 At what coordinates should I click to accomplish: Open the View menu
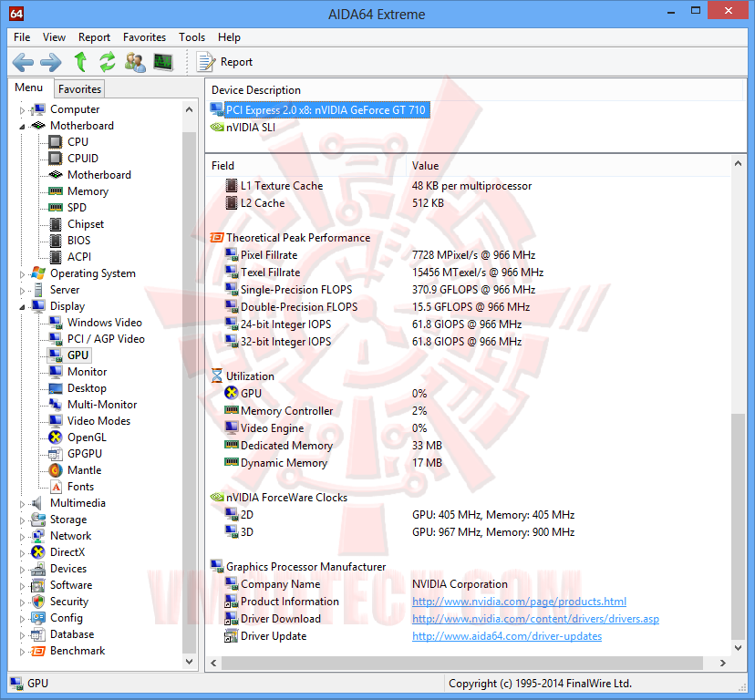tap(54, 37)
